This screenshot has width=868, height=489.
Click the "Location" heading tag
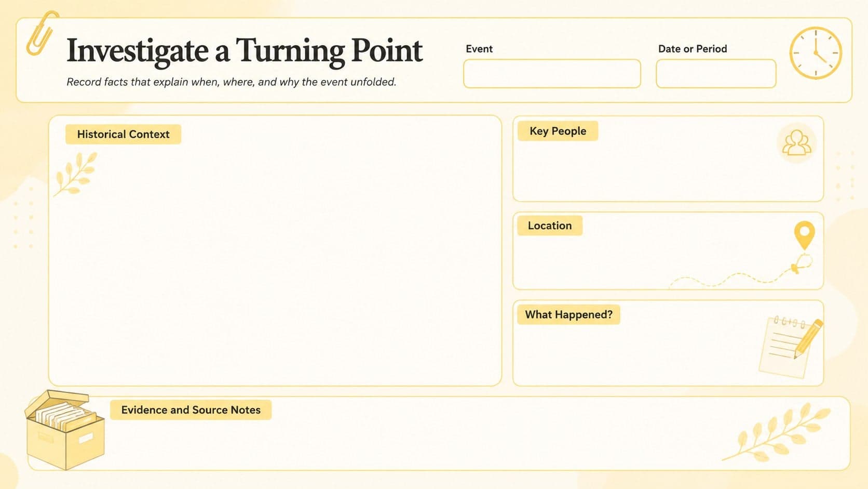coord(550,226)
